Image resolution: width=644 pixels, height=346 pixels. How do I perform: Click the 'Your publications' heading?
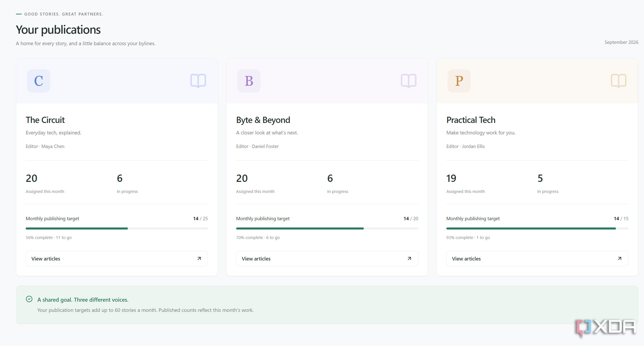[x=58, y=30]
